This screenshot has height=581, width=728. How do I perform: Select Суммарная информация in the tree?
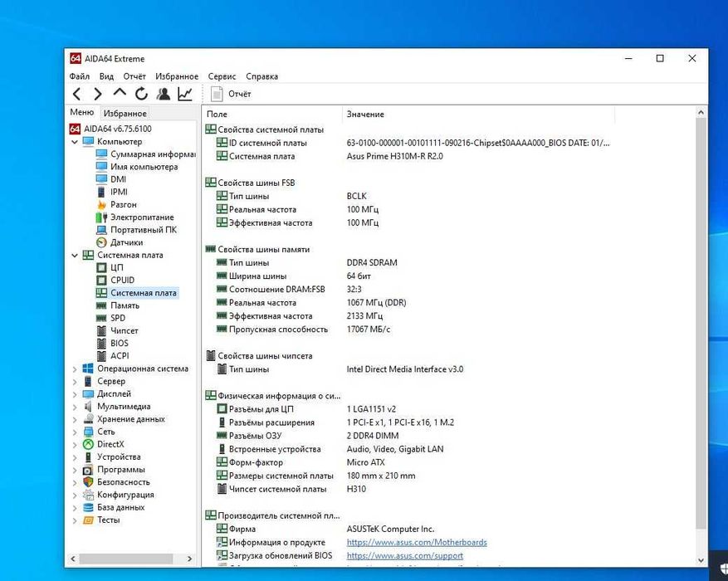pos(146,154)
